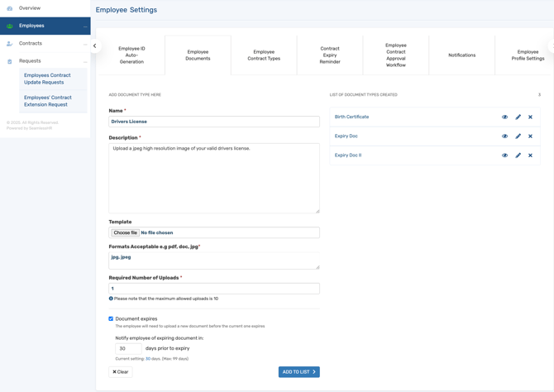View the Birth Certificate via eye icon
The height and width of the screenshot is (392, 554).
(505, 117)
